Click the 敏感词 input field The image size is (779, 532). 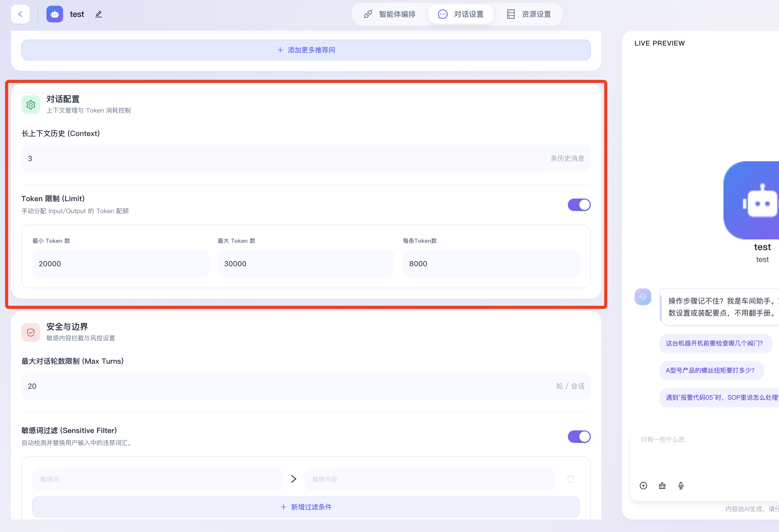pyautogui.click(x=157, y=479)
